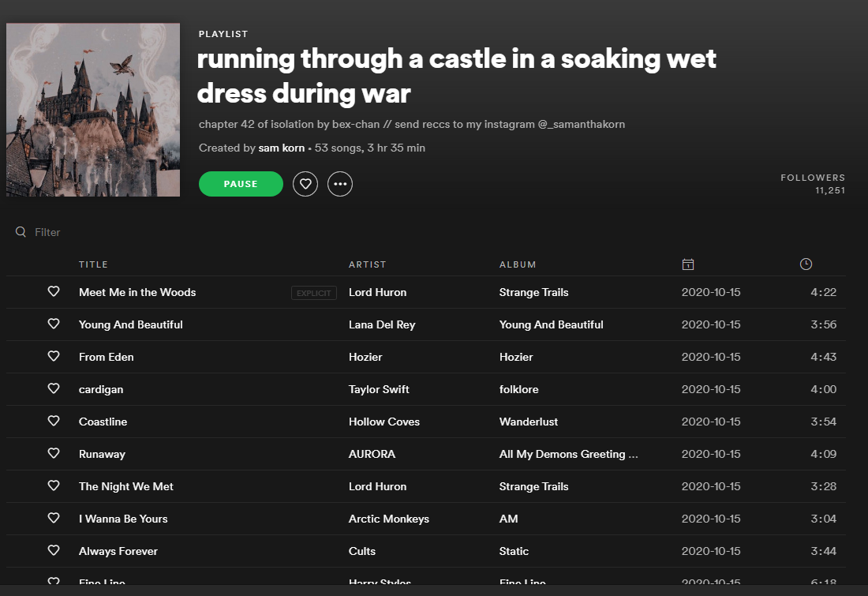Open album All My Demons Greeting ...
Viewport: 868px width, 596px height.
tap(568, 454)
